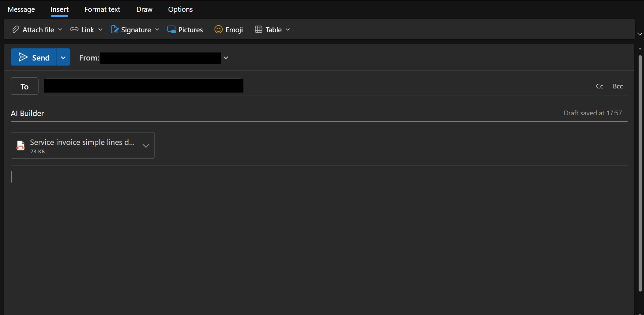Viewport: 644px width, 315px height.
Task: Expand attachment options for Service invoice
Action: [146, 146]
